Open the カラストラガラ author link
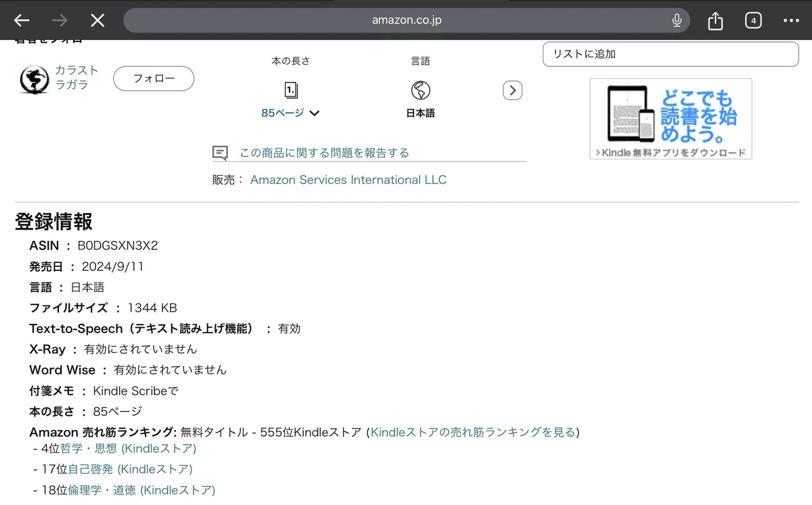Viewport: 812px width, 505px height. click(76, 77)
